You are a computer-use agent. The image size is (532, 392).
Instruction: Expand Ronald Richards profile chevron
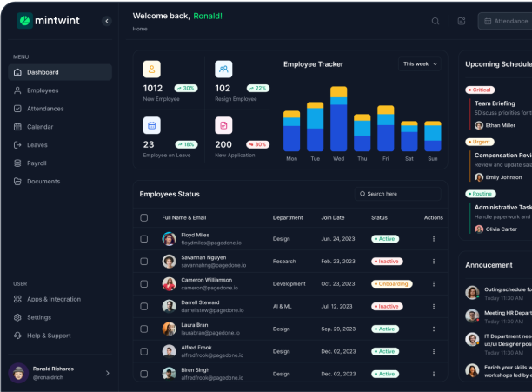click(x=107, y=373)
